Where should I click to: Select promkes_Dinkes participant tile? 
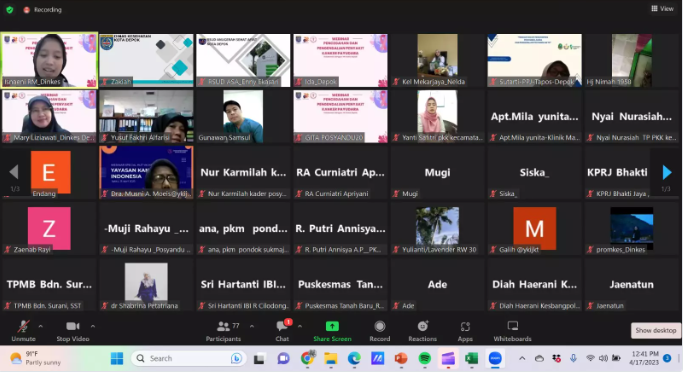click(x=632, y=229)
